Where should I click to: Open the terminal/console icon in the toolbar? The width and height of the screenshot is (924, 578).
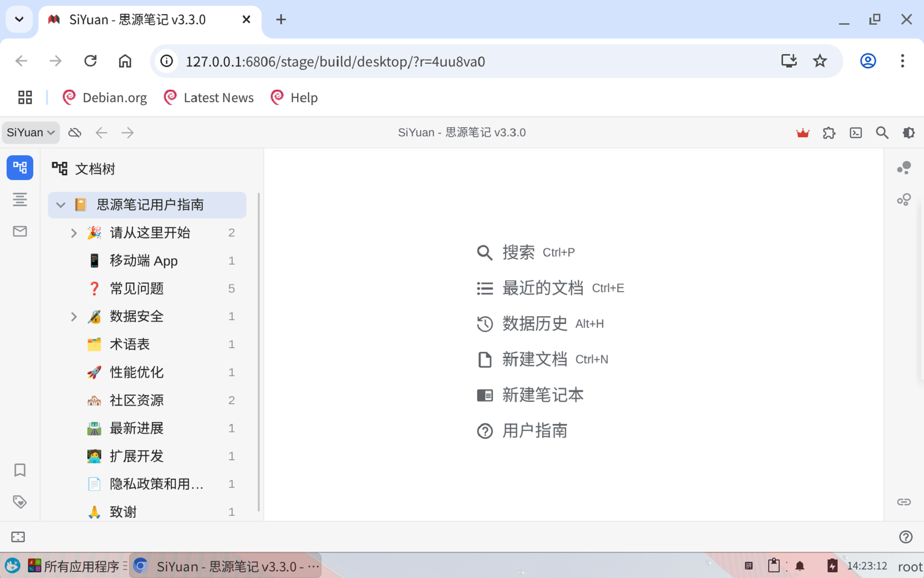[x=856, y=133]
